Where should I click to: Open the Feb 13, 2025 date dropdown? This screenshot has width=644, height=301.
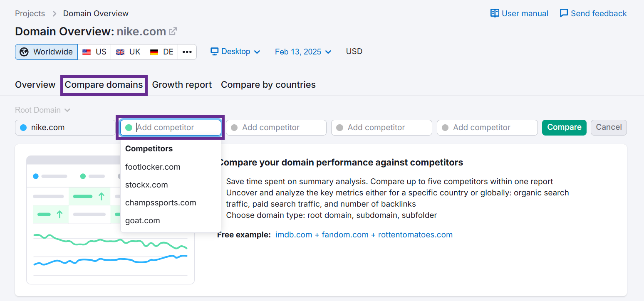pos(303,52)
